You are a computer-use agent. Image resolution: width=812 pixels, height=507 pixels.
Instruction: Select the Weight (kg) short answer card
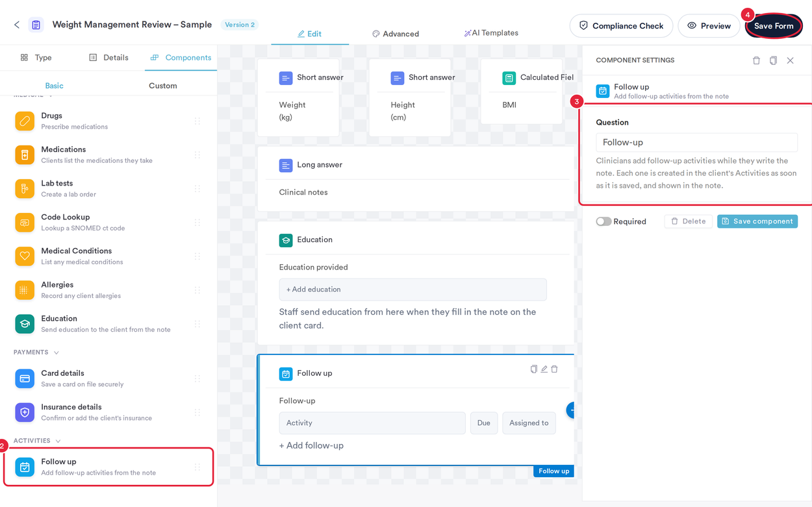pyautogui.click(x=298, y=97)
